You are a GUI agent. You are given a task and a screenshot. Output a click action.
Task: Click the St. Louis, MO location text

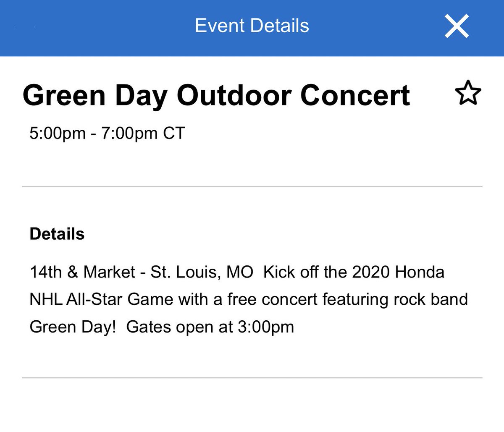[202, 272]
